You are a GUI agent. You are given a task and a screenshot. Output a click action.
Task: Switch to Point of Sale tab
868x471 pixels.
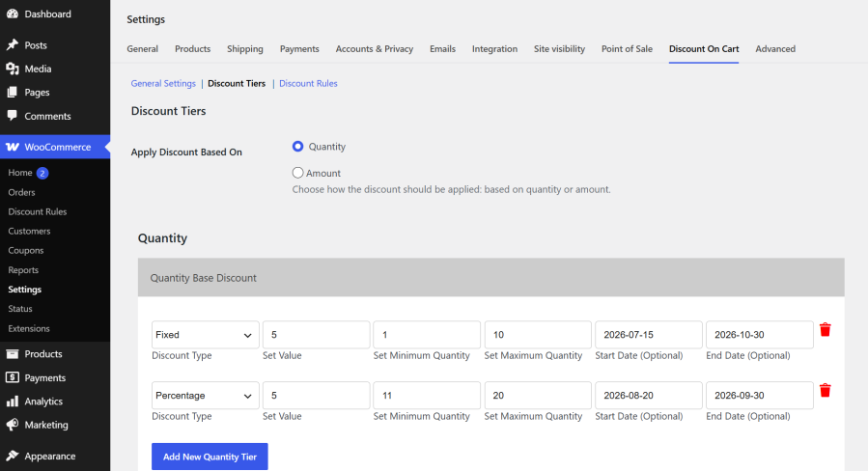pyautogui.click(x=627, y=48)
